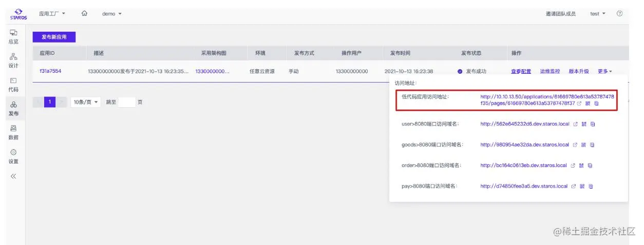Click 版本升级 for app f31a7554
The width and height of the screenshot is (644, 245).
[579, 71]
